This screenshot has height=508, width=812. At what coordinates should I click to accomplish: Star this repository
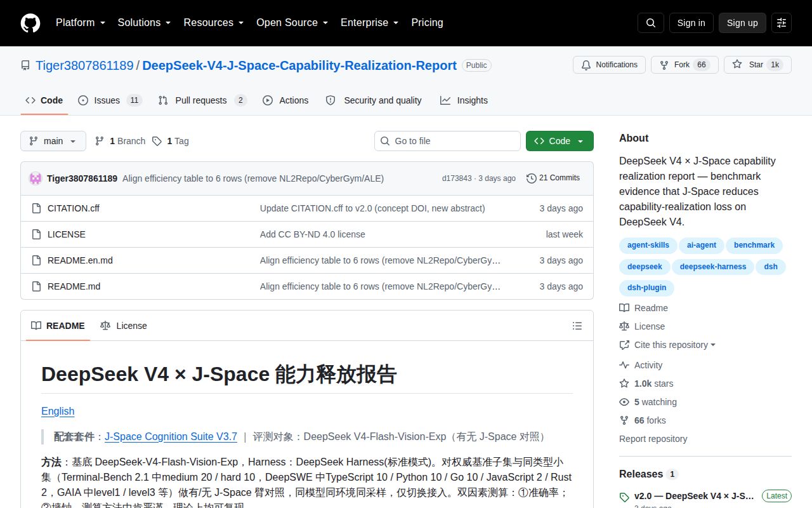[757, 65]
